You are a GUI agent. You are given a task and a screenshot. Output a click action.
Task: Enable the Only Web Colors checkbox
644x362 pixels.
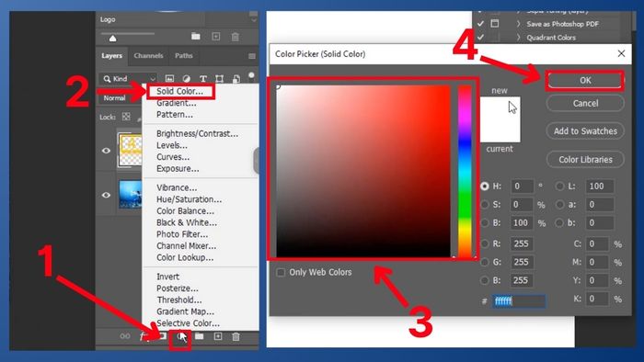(281, 272)
